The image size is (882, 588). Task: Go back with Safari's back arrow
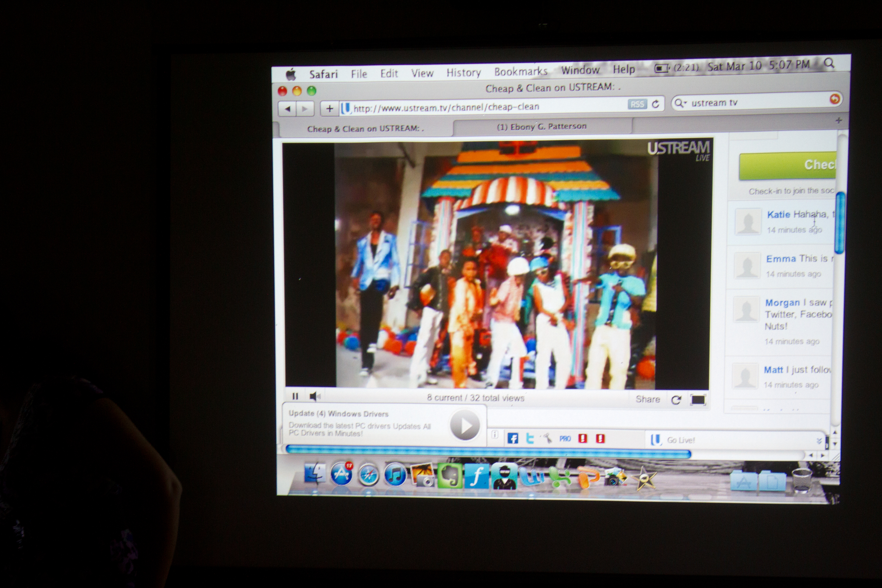[x=287, y=109]
